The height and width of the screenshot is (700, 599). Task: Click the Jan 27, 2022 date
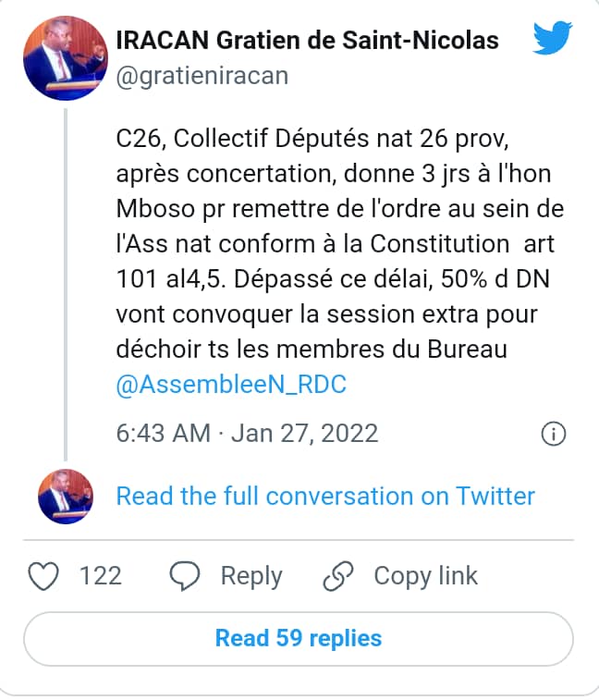coord(307,434)
